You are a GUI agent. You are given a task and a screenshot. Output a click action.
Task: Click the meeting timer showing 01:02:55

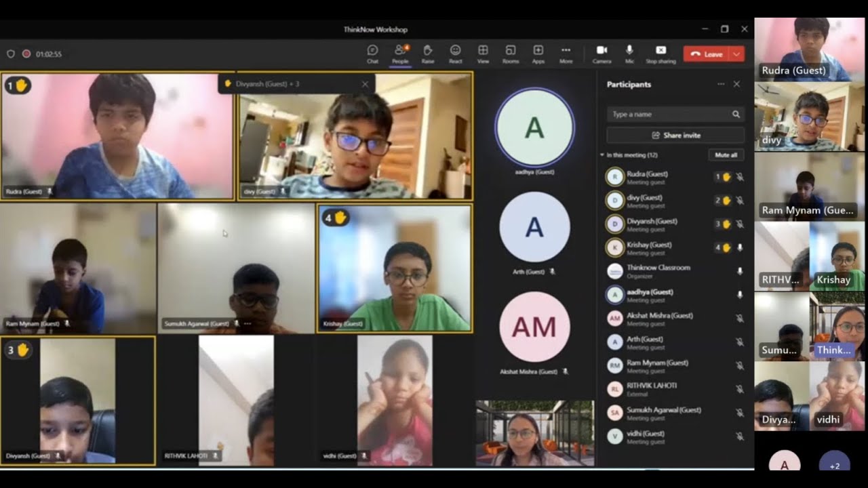coord(49,54)
